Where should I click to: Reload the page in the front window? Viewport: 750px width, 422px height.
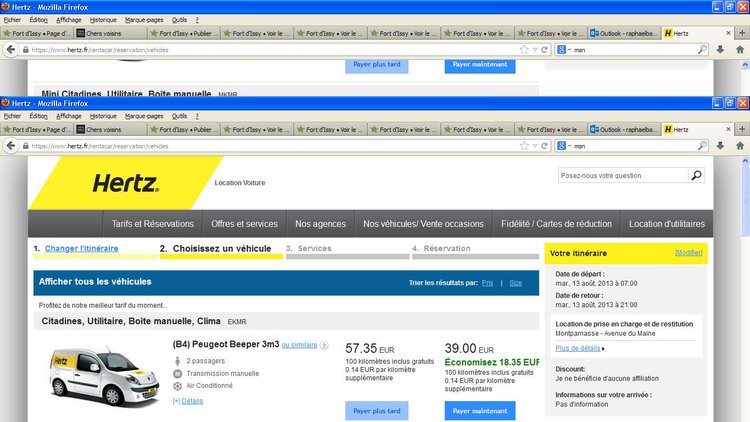[544, 146]
